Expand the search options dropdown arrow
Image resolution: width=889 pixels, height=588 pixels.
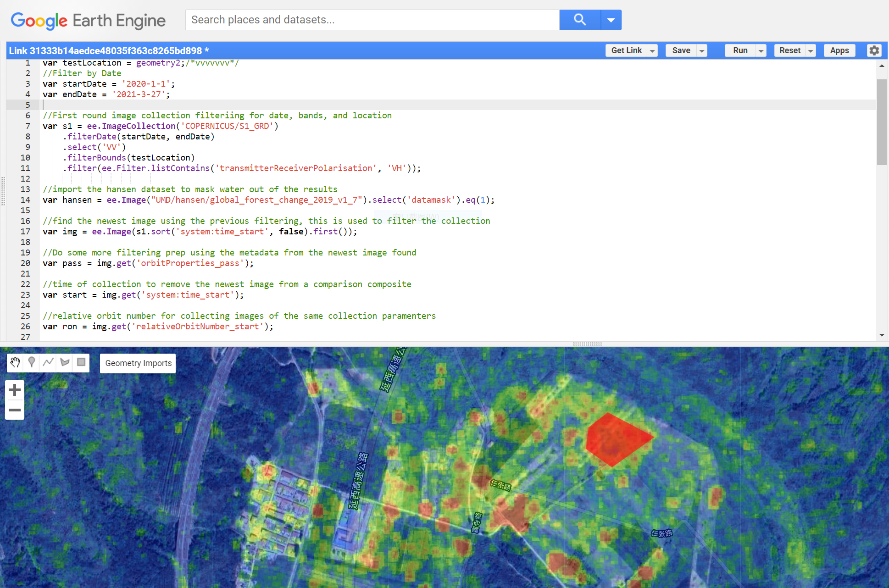click(x=611, y=20)
